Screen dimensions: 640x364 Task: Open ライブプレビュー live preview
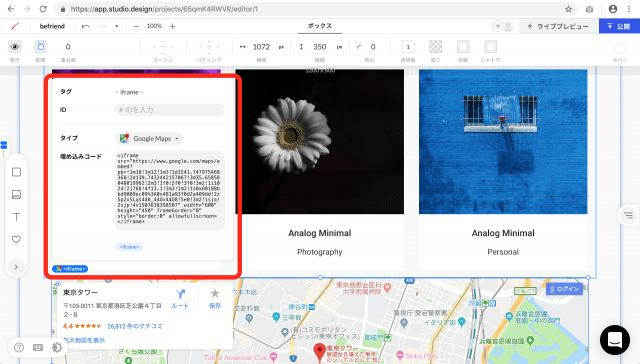tap(558, 26)
